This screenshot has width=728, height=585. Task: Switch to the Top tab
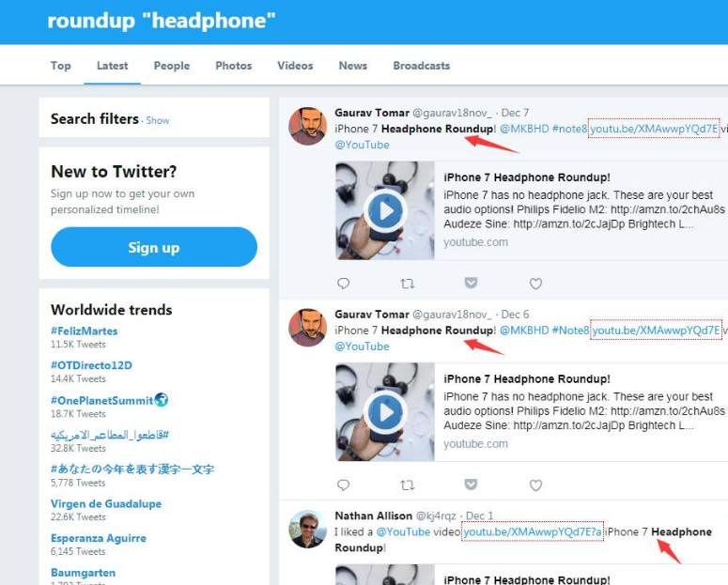[61, 66]
